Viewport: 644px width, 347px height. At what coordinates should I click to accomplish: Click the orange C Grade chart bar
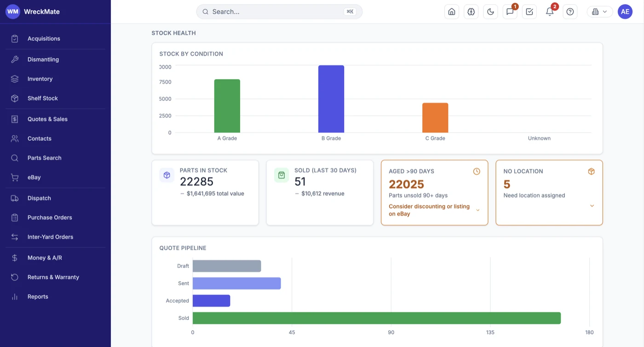point(435,118)
